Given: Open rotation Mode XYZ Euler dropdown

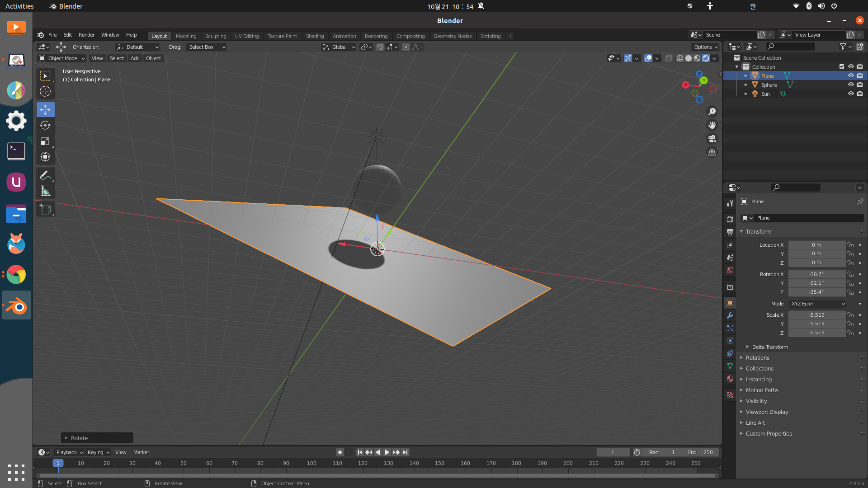Looking at the screenshot, I should [x=817, y=304].
